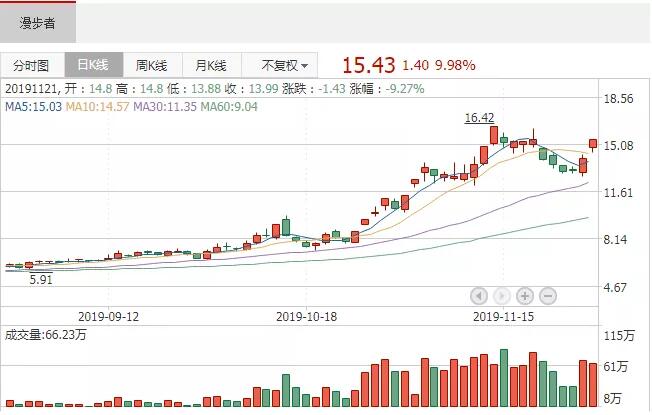
Task: Zoom in chart with plus icon
Action: click(x=525, y=296)
